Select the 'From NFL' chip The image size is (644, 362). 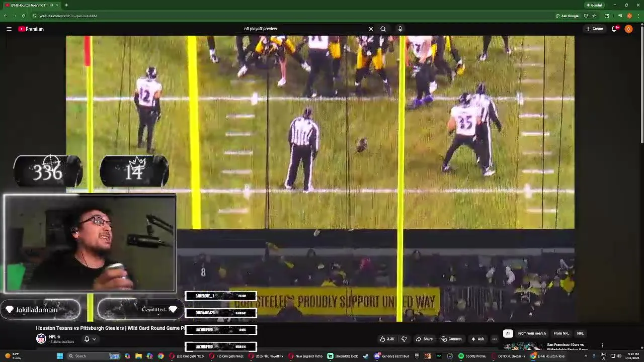point(561,333)
